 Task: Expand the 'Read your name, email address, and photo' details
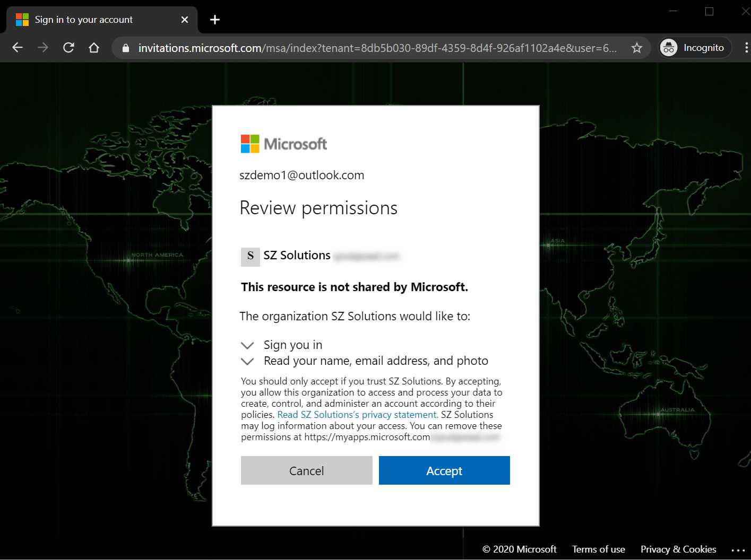click(x=247, y=361)
